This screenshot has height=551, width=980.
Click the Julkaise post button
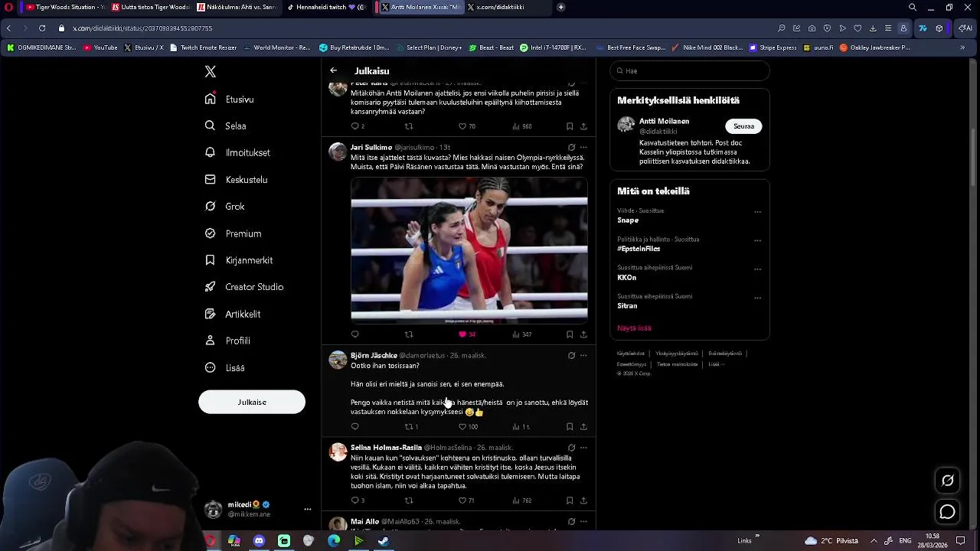pos(252,402)
